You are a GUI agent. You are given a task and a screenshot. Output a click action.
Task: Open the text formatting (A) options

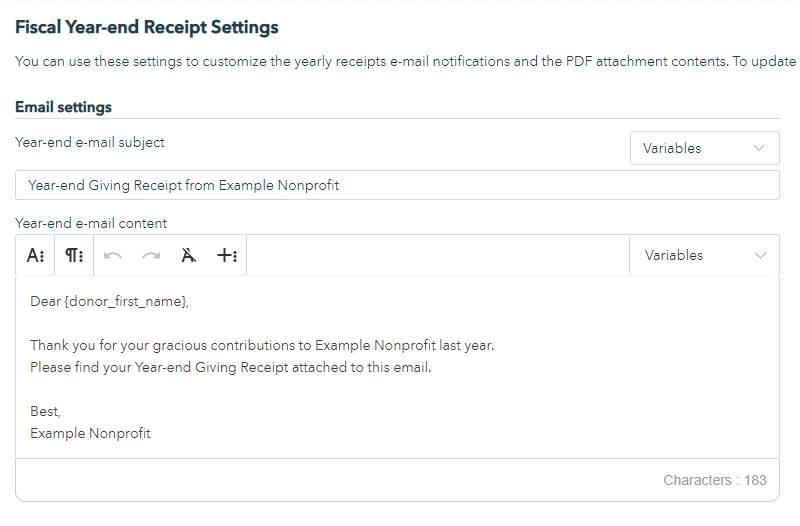coord(35,255)
